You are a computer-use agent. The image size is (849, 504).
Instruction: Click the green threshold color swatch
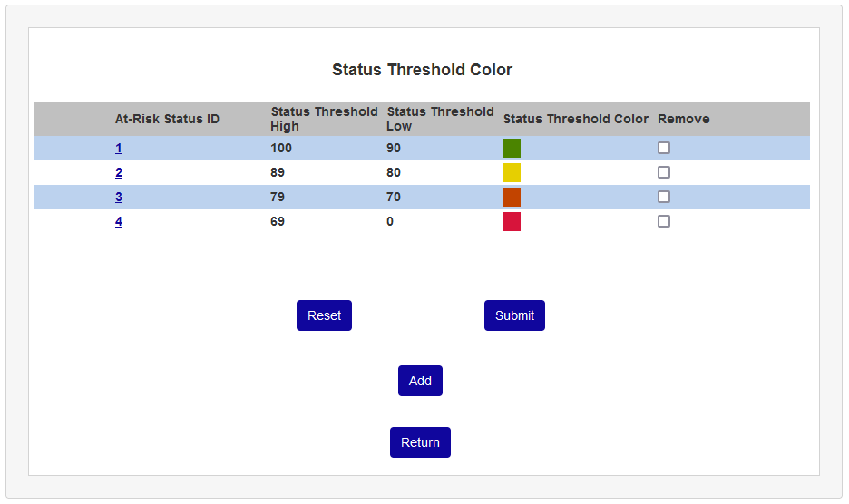(512, 148)
